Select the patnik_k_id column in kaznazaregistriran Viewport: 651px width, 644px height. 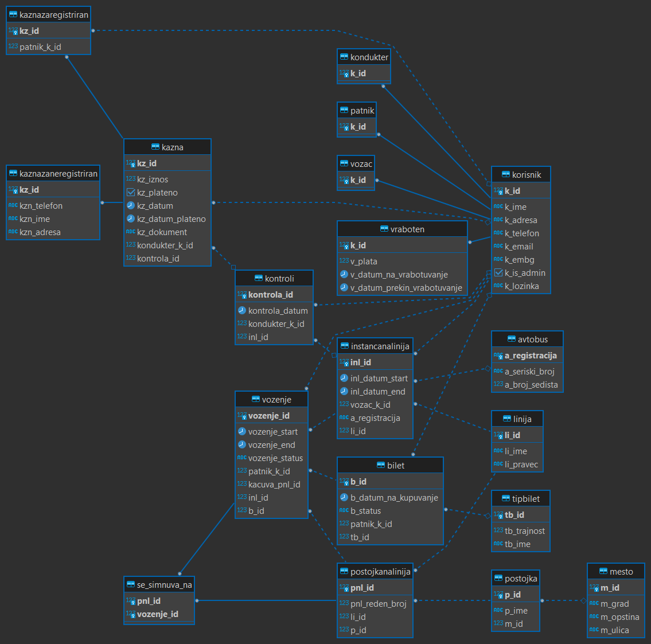click(40, 47)
